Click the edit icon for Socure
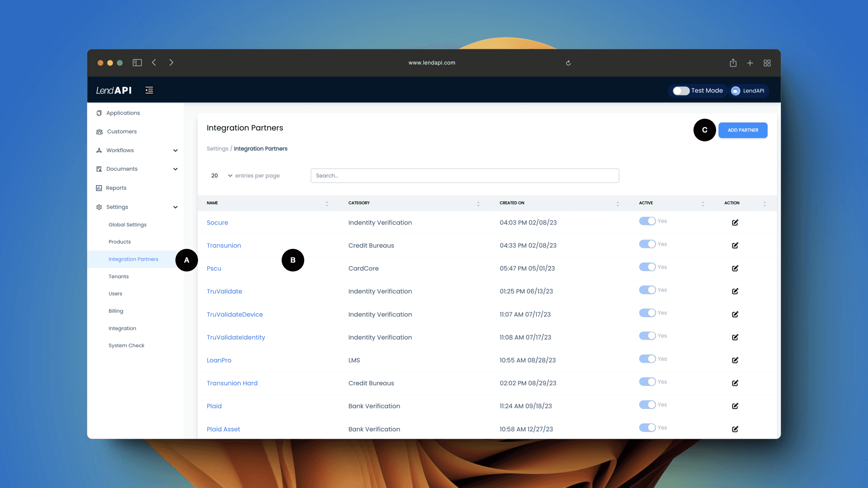868x488 pixels. [x=735, y=222]
